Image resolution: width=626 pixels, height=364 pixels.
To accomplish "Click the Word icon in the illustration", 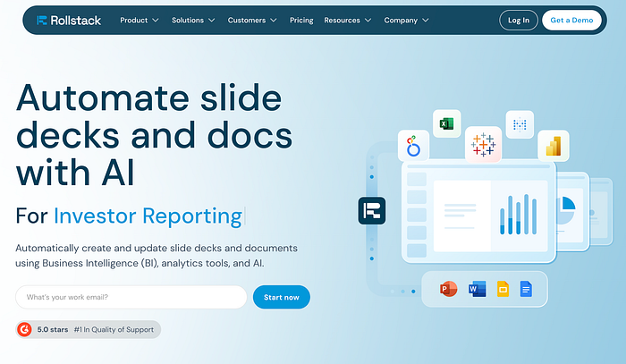I will (478, 289).
